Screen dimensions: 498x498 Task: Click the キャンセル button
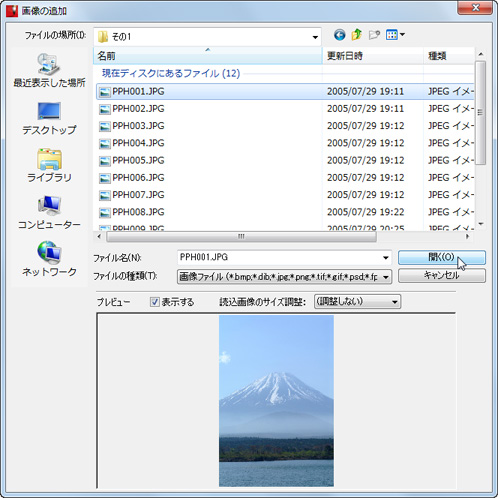(x=442, y=276)
